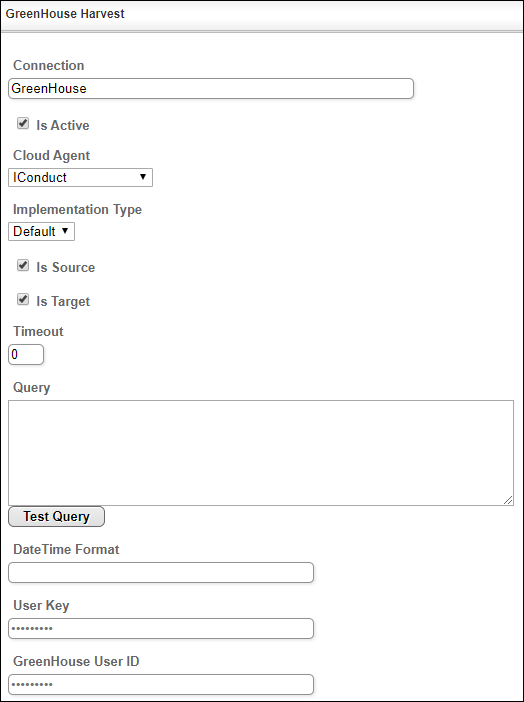Screen dimensions: 524x702
Task: Click the Is Target label text
Action: (63, 301)
